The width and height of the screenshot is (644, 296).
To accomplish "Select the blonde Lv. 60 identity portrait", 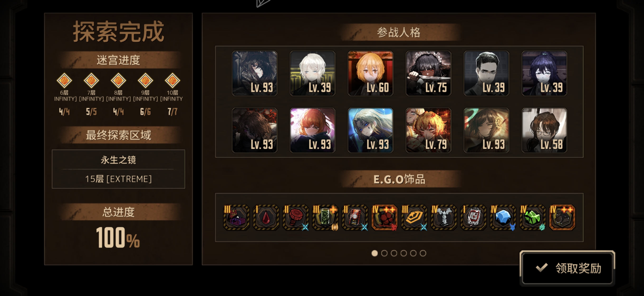I will [x=370, y=73].
